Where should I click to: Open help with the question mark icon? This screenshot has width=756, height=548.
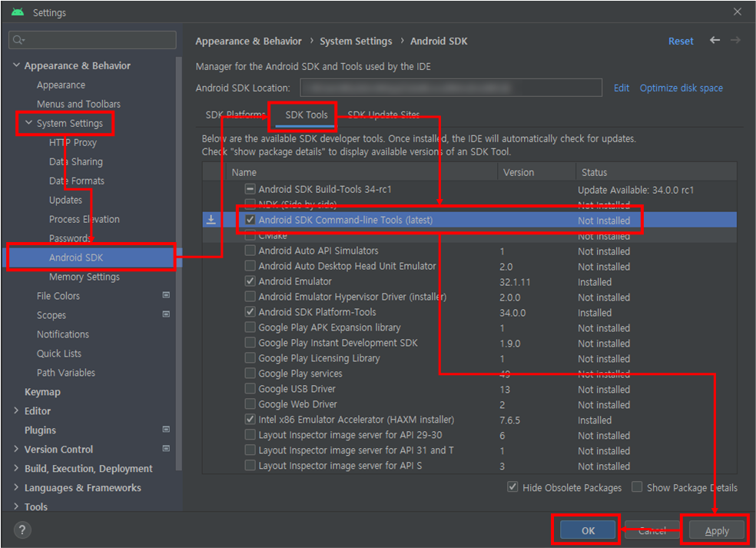tap(22, 530)
